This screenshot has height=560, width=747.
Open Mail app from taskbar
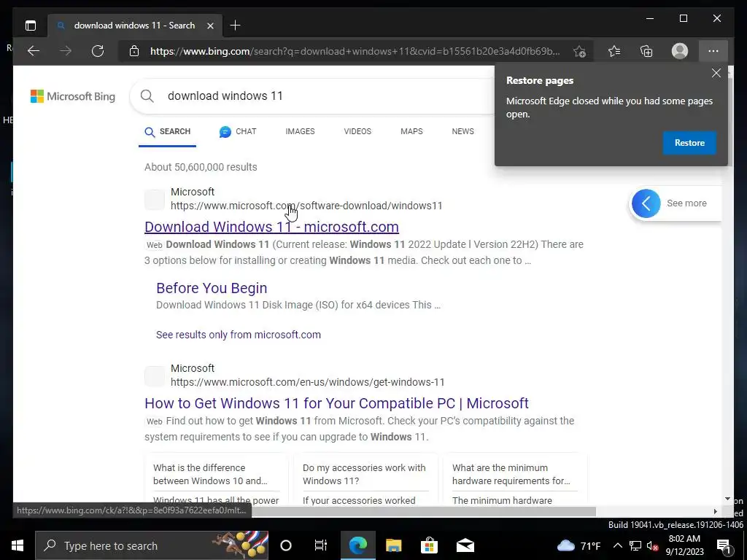[465, 545]
